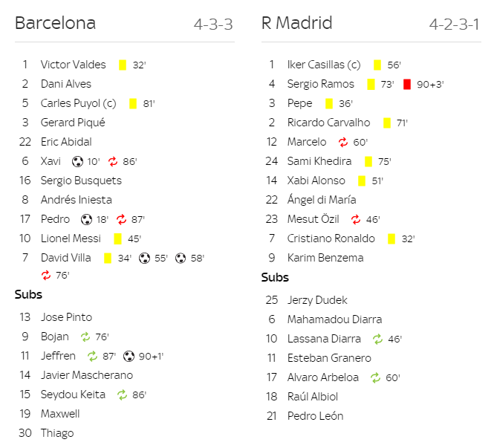Click Marcelo's red substitution-off icon
This screenshot has height=448, width=494.
coord(343,143)
